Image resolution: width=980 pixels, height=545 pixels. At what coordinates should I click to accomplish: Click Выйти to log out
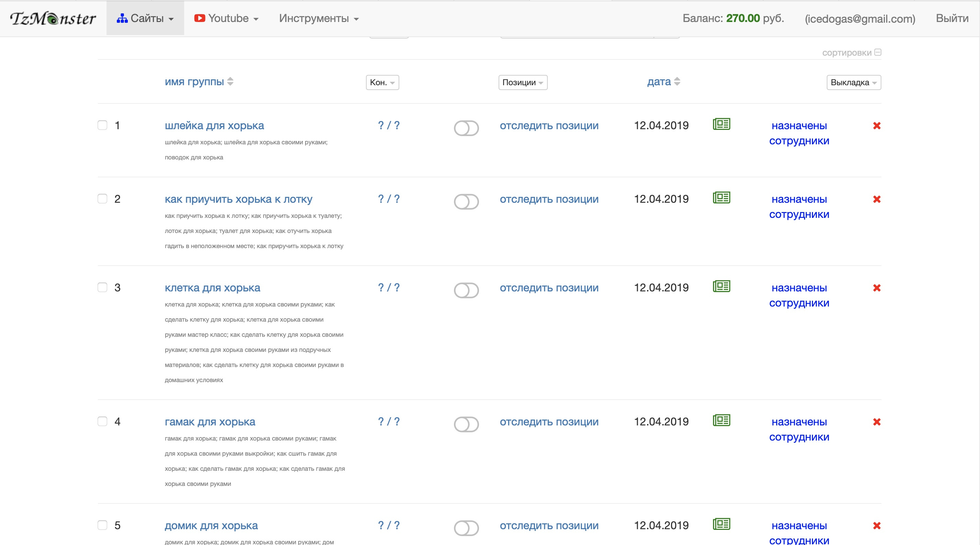click(952, 18)
